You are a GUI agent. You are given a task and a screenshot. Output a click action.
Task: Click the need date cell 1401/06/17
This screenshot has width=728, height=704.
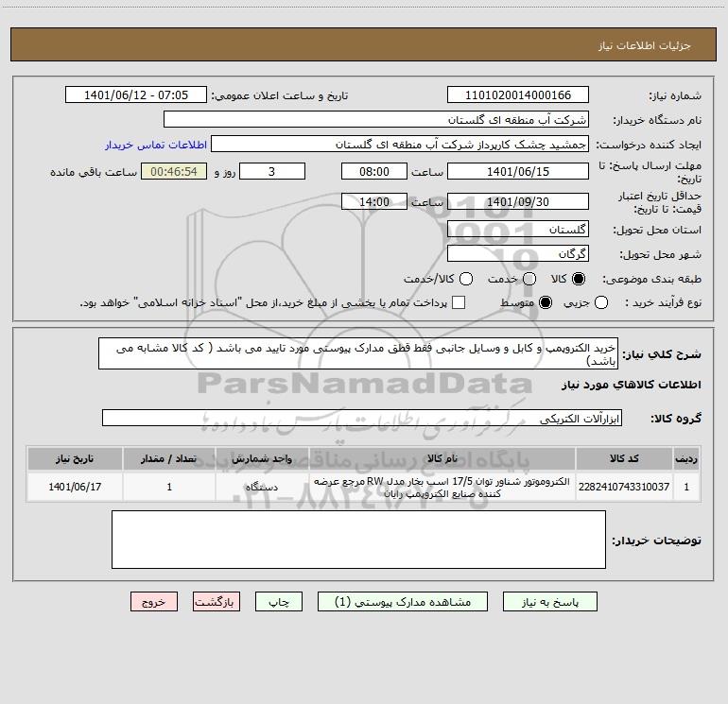(x=75, y=487)
